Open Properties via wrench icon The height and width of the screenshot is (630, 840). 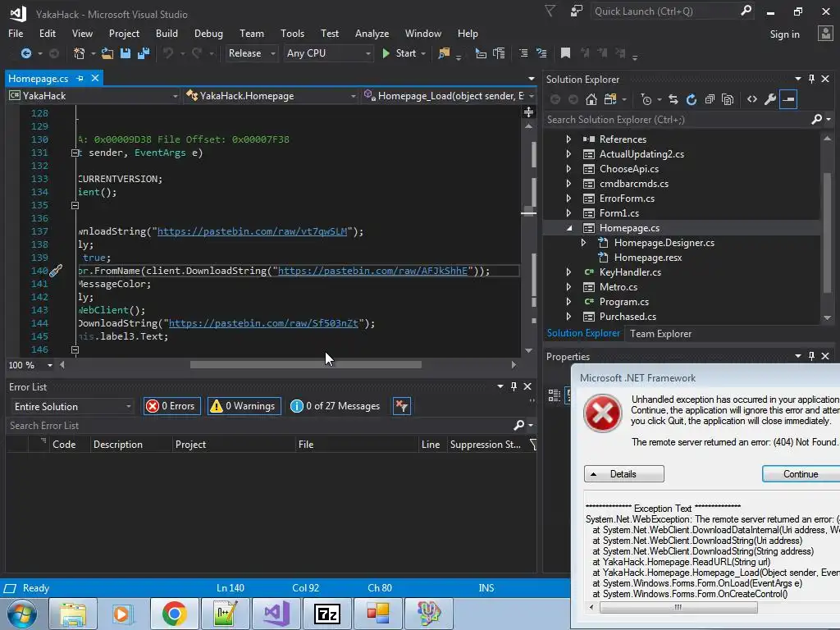770,99
